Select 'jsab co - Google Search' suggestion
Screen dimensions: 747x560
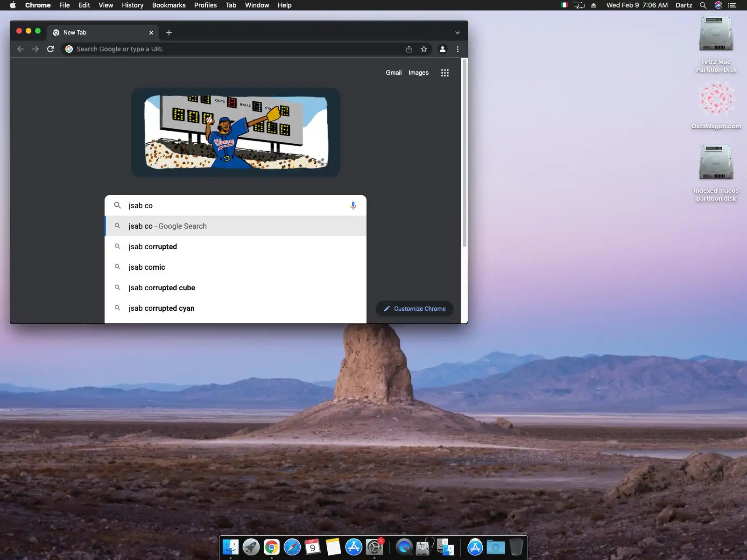[235, 226]
